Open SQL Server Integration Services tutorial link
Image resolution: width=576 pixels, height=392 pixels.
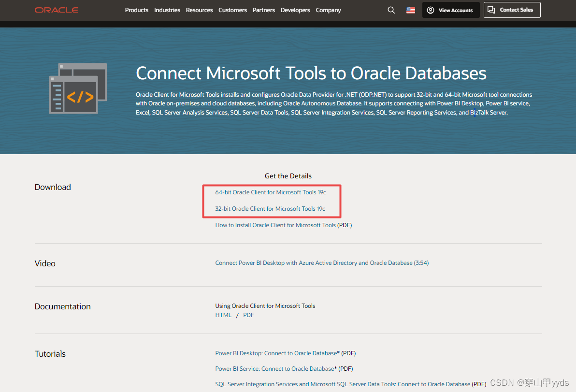pyautogui.click(x=343, y=384)
